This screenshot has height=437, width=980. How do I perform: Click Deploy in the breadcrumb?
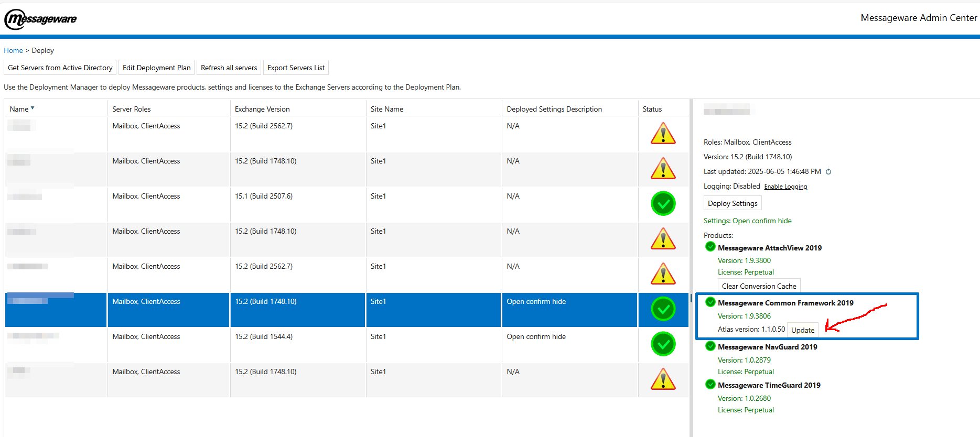[x=42, y=50]
